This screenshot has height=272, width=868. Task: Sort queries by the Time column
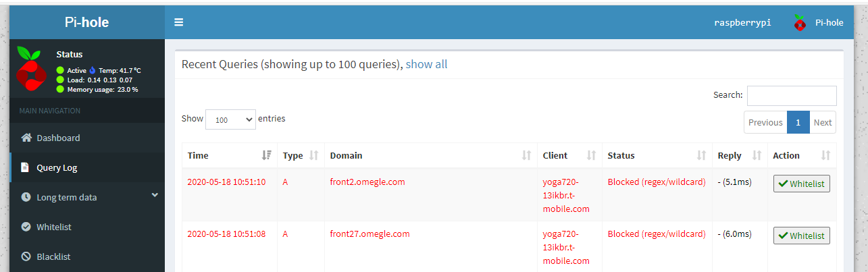229,155
